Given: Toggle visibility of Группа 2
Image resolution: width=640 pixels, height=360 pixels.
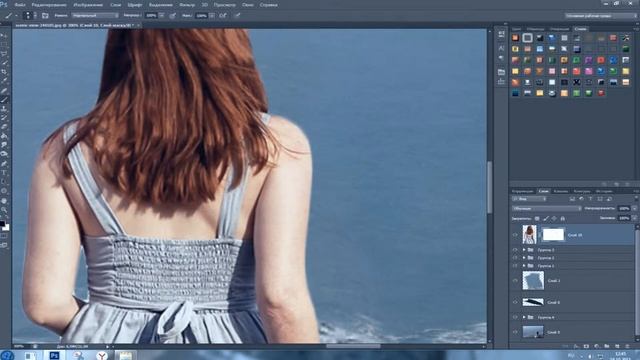Looking at the screenshot, I should click(515, 258).
